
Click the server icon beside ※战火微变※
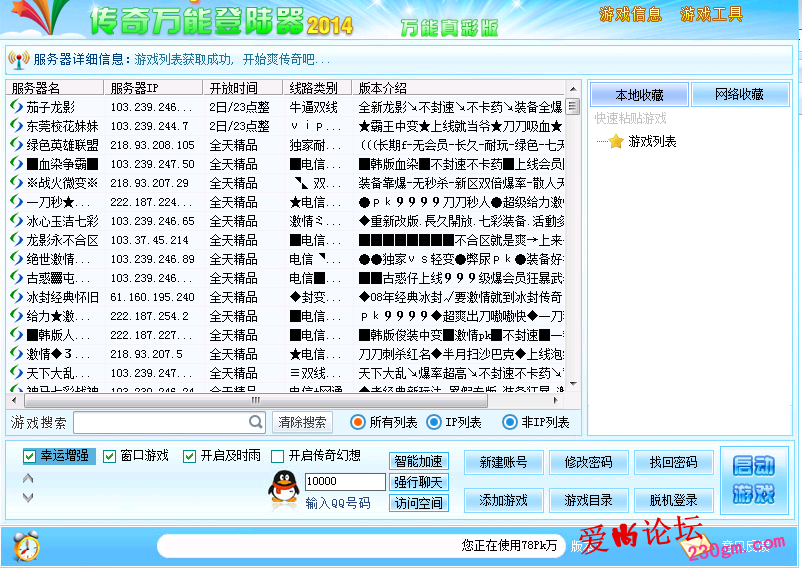pos(16,183)
